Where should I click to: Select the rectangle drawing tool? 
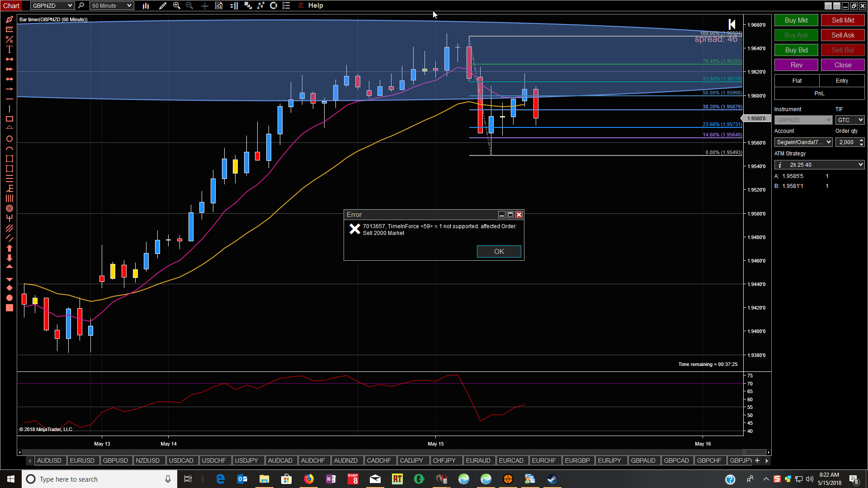tap(9, 119)
